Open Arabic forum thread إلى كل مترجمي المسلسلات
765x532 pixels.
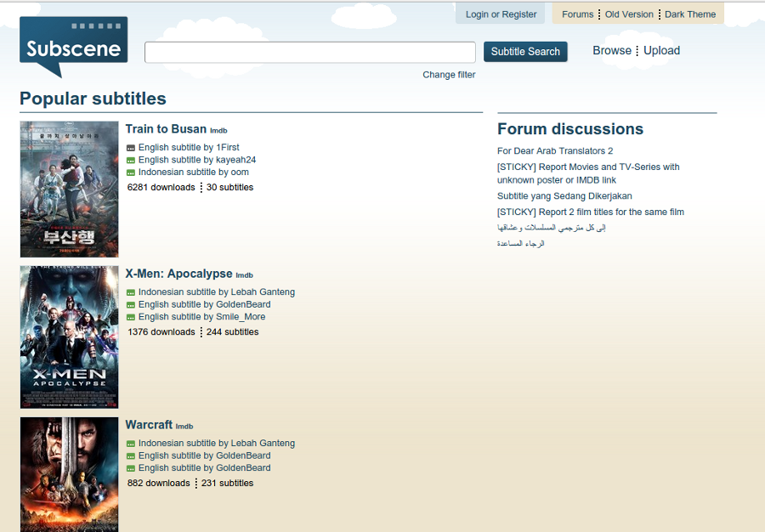click(x=552, y=228)
